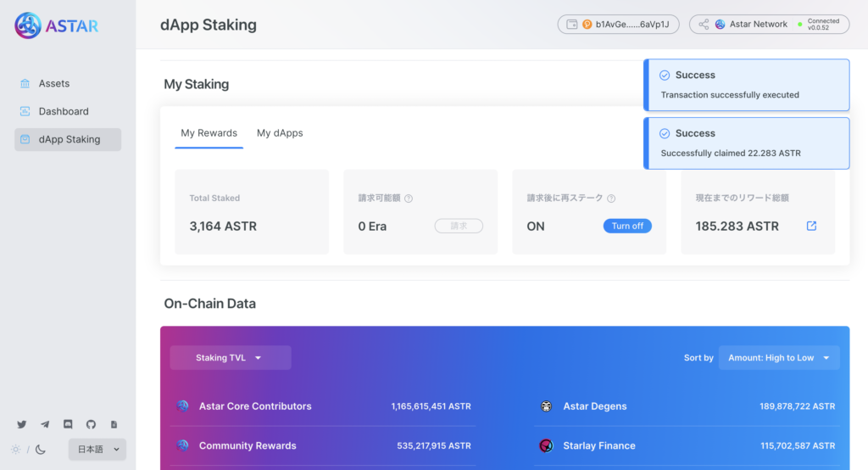Image resolution: width=868 pixels, height=470 pixels.
Task: Click the 'Successfully claimed 22.283 ASTR' message
Action: (731, 153)
